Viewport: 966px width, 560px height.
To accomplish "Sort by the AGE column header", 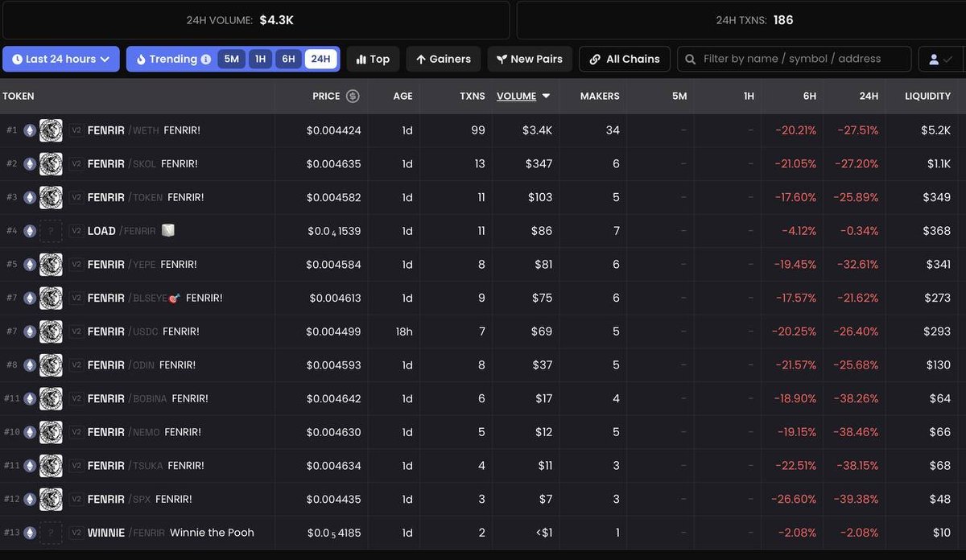I will pos(402,96).
